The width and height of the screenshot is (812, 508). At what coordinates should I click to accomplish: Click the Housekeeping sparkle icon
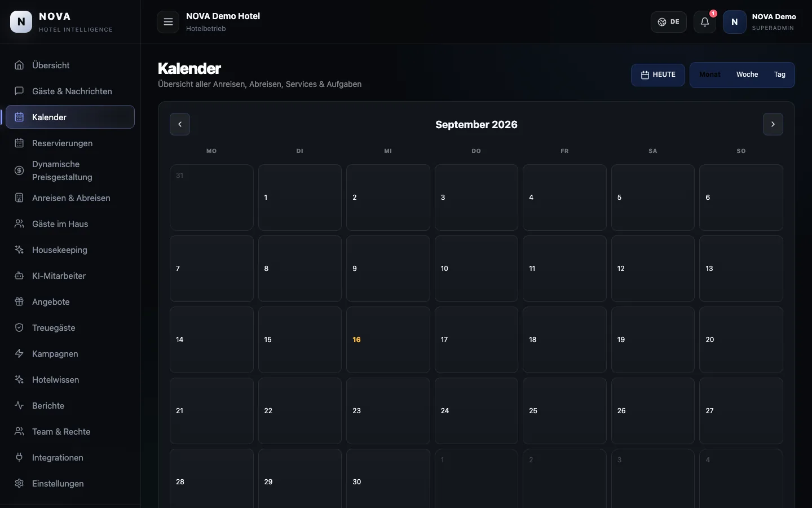[x=19, y=249]
